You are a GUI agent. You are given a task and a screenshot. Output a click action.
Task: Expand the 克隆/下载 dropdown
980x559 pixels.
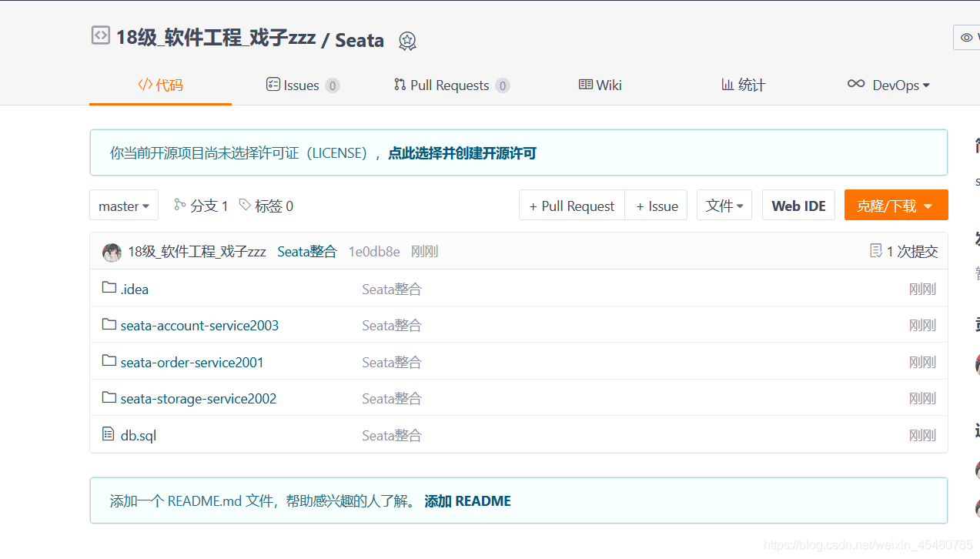click(896, 206)
